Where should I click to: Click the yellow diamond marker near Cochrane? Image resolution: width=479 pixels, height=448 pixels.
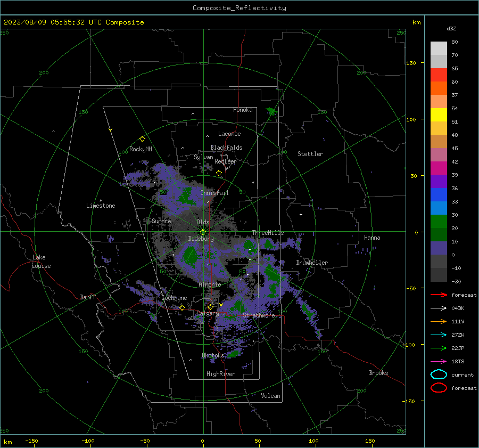[x=183, y=307]
